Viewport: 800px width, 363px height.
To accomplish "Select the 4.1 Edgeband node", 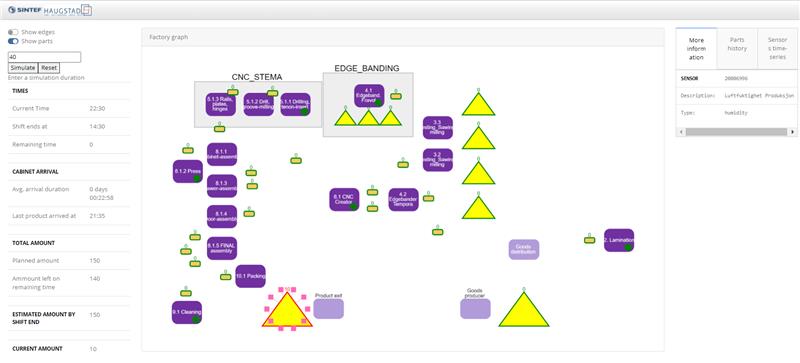I will click(369, 96).
